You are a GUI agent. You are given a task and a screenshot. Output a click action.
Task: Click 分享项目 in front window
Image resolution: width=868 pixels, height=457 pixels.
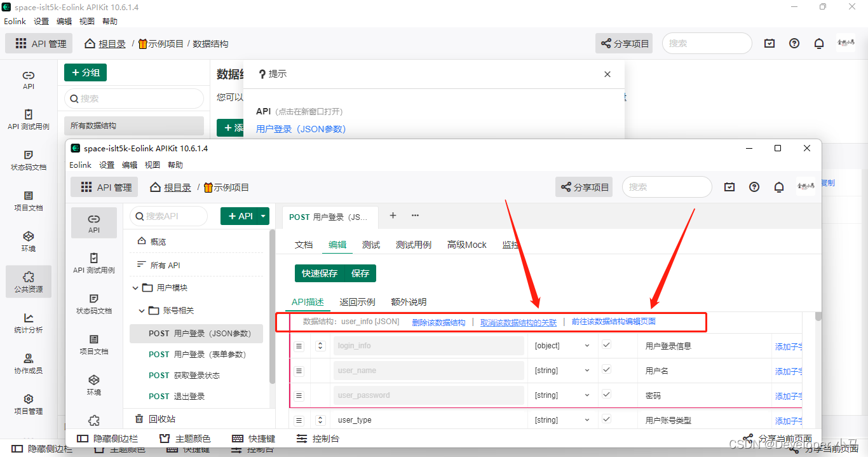click(584, 187)
